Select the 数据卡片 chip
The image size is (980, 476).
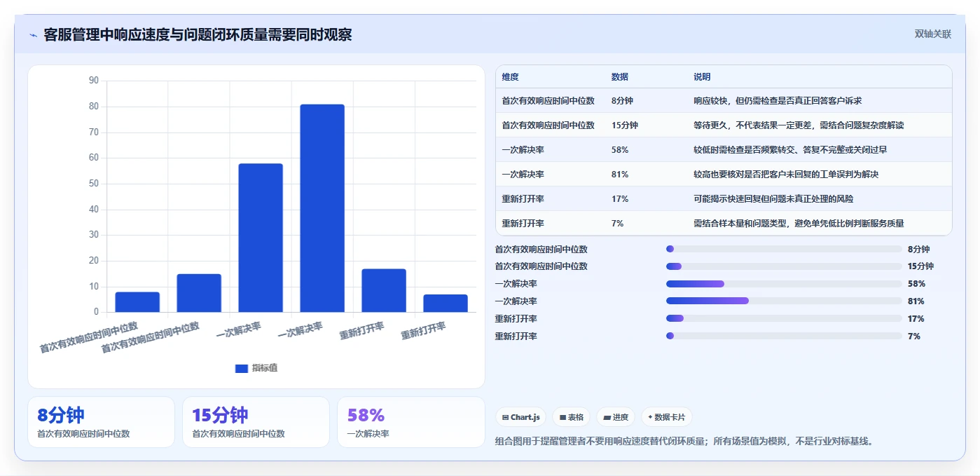(666, 417)
